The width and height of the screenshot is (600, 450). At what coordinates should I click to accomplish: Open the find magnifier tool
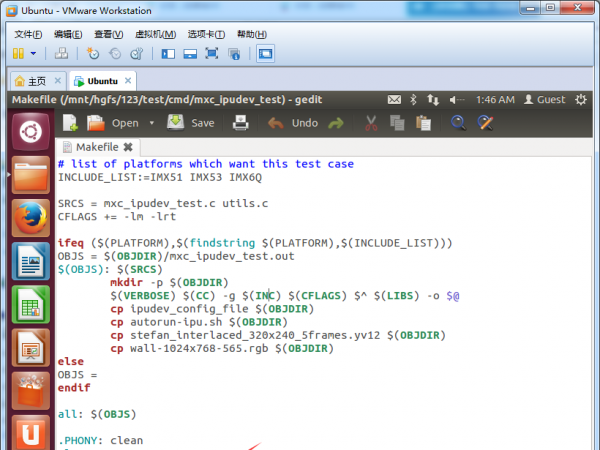pos(458,123)
